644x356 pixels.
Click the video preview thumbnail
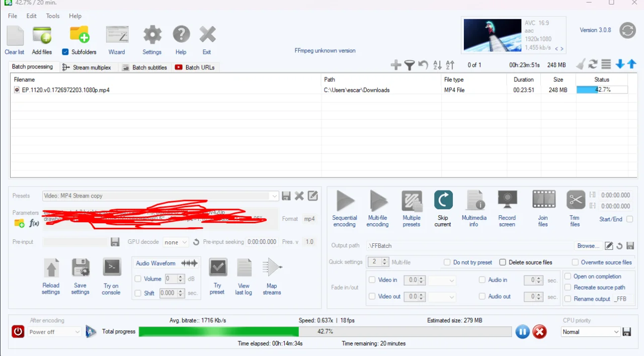coord(493,35)
